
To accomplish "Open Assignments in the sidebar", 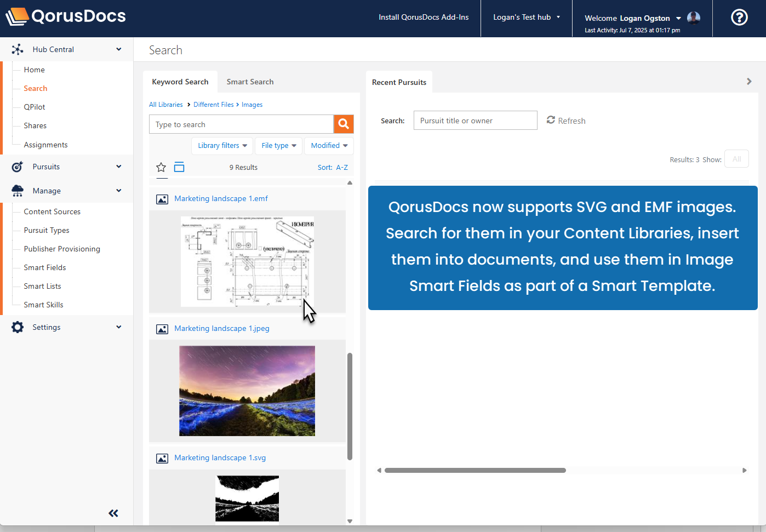I will tap(46, 145).
